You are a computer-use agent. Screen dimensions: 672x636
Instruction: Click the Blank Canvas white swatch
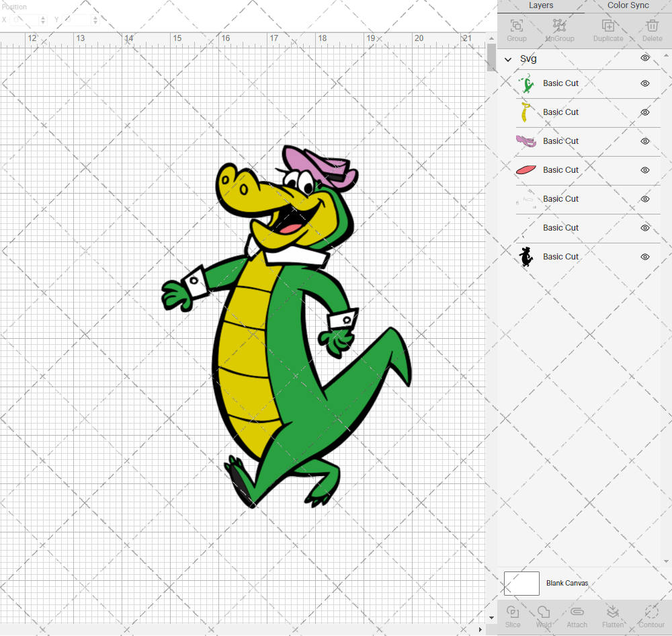[521, 584]
